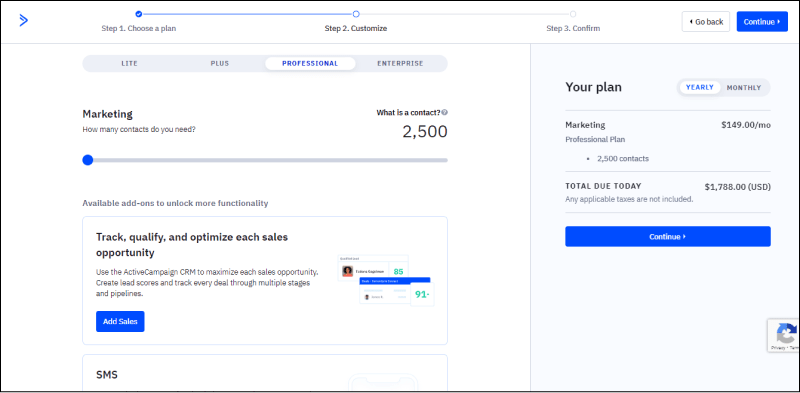Click the Step 2 progress circle
This screenshot has height=393, width=800.
(x=356, y=14)
